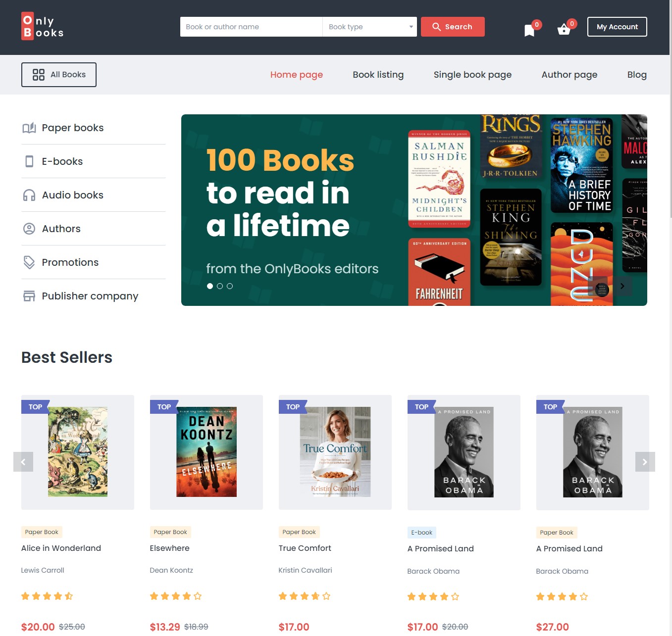Open the E-books category

[93, 161]
